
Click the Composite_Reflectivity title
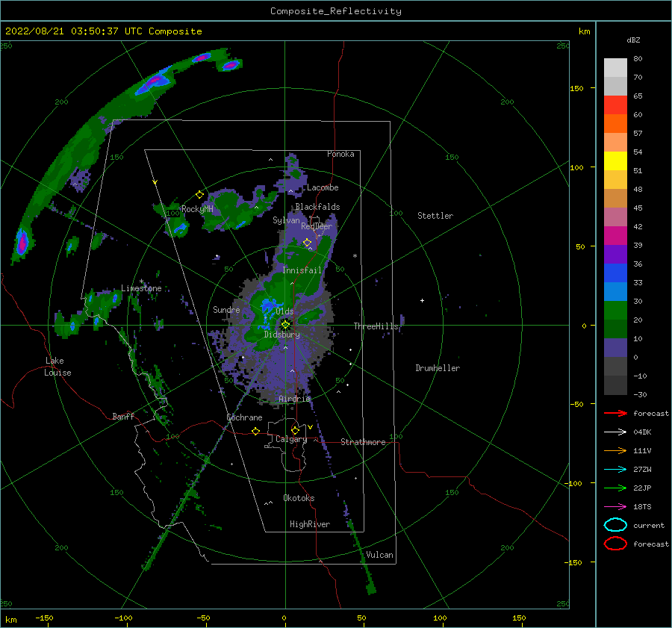(336, 11)
